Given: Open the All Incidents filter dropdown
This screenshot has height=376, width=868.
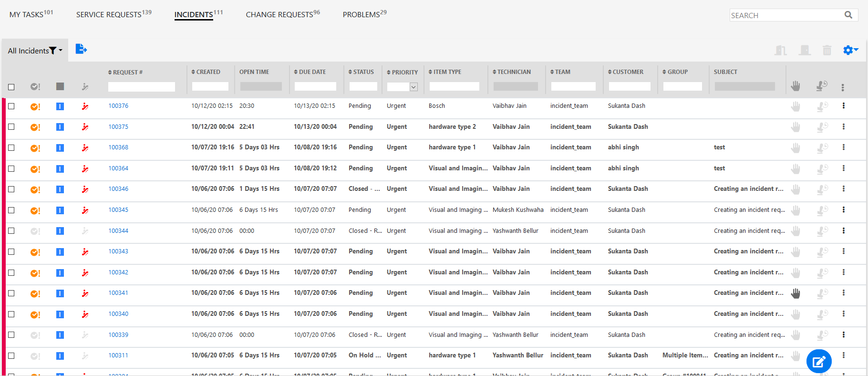Looking at the screenshot, I should [x=35, y=51].
